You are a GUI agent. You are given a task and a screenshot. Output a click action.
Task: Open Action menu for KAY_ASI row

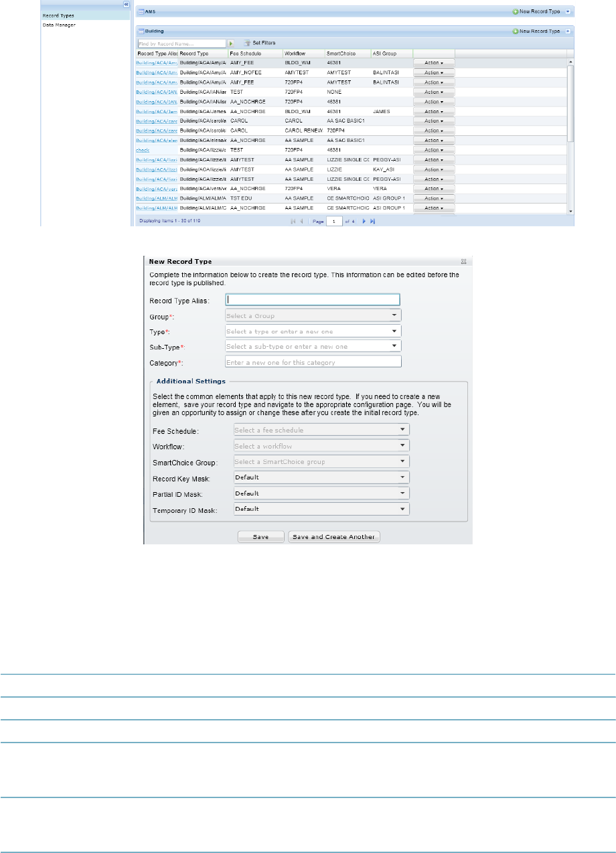click(x=434, y=169)
